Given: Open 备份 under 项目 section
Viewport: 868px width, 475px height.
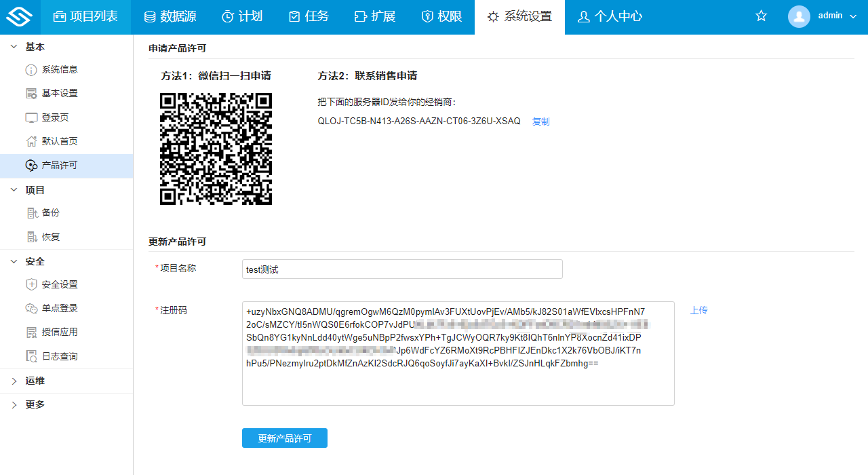Looking at the screenshot, I should (50, 212).
